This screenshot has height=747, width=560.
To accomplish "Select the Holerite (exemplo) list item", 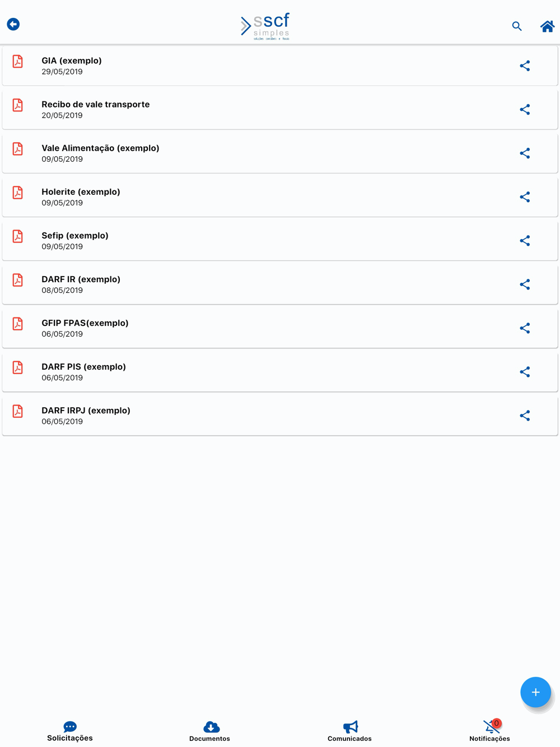I will (280, 197).
